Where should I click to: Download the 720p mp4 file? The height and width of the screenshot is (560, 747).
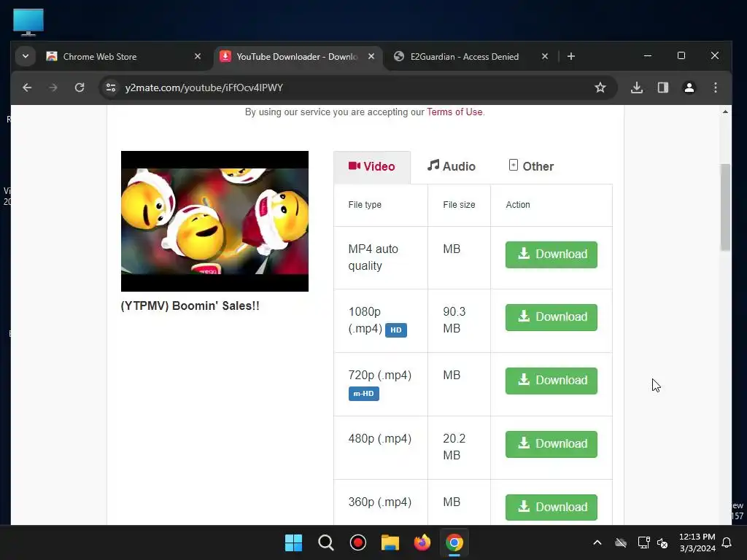(x=551, y=381)
